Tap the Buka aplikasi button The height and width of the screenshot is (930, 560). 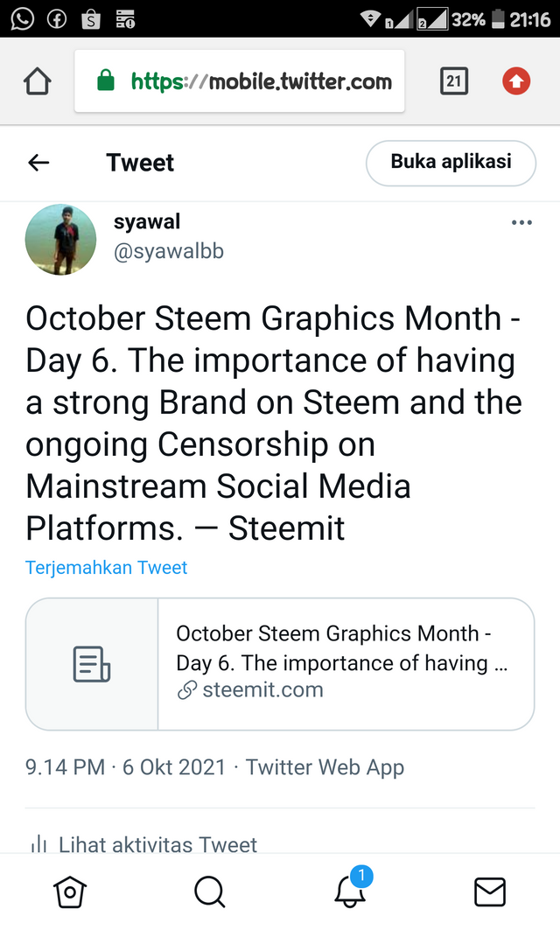pyautogui.click(x=451, y=163)
